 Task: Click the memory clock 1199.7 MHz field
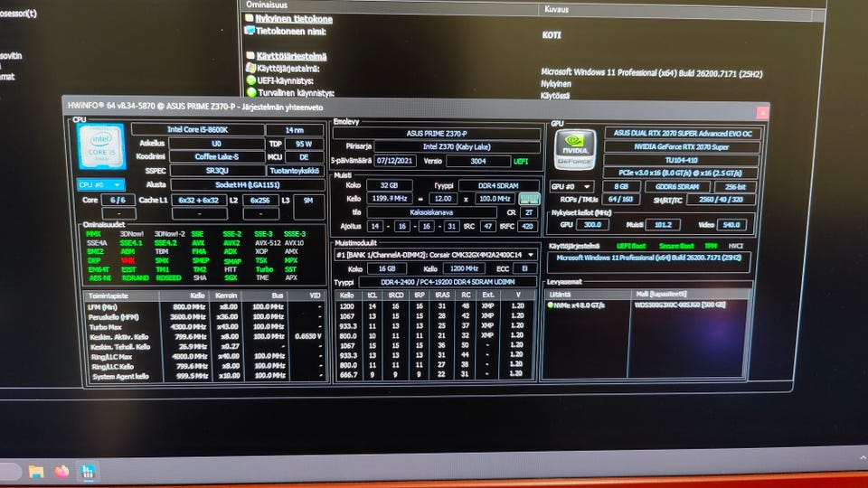tap(390, 198)
